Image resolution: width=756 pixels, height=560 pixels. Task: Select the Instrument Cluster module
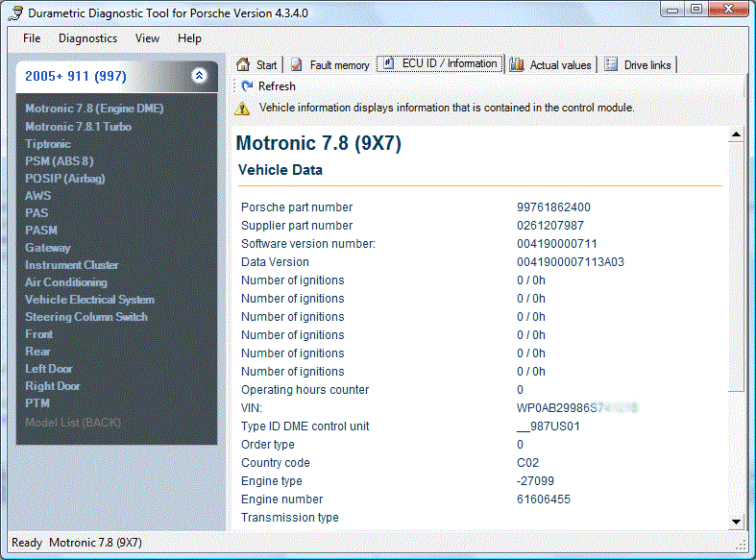pyautogui.click(x=71, y=265)
